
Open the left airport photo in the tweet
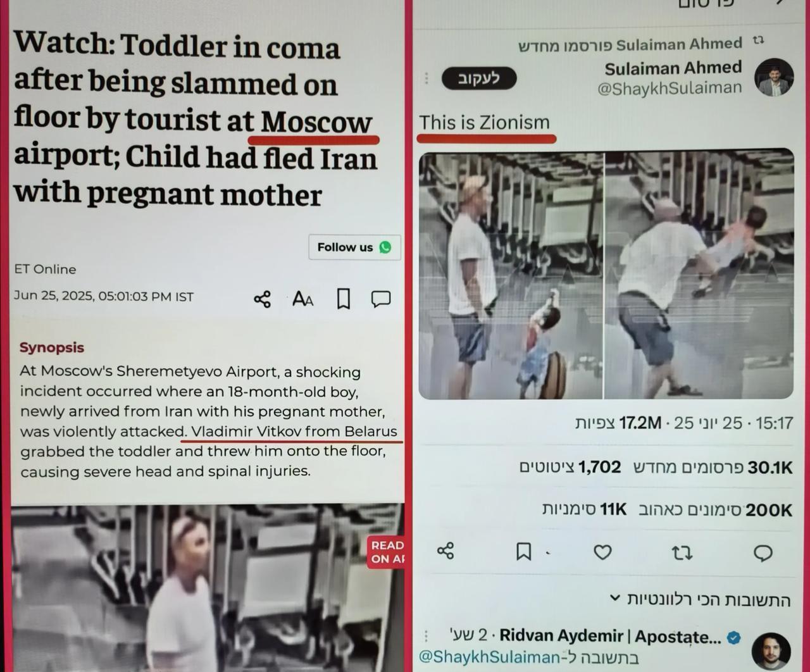click(x=511, y=276)
